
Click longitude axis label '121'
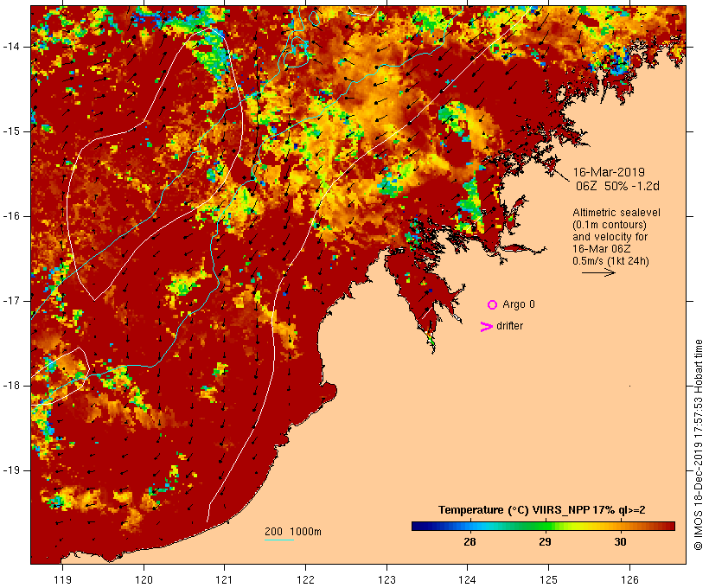tap(224, 579)
